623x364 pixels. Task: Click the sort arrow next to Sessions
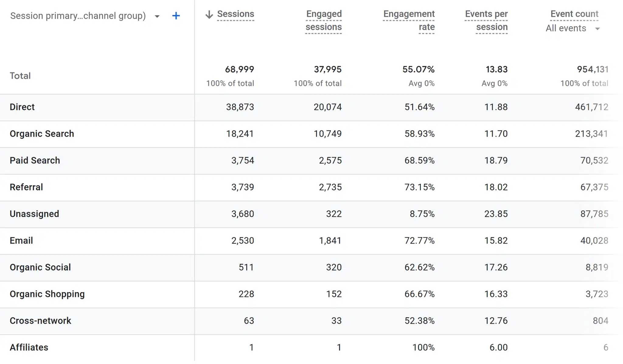(209, 14)
